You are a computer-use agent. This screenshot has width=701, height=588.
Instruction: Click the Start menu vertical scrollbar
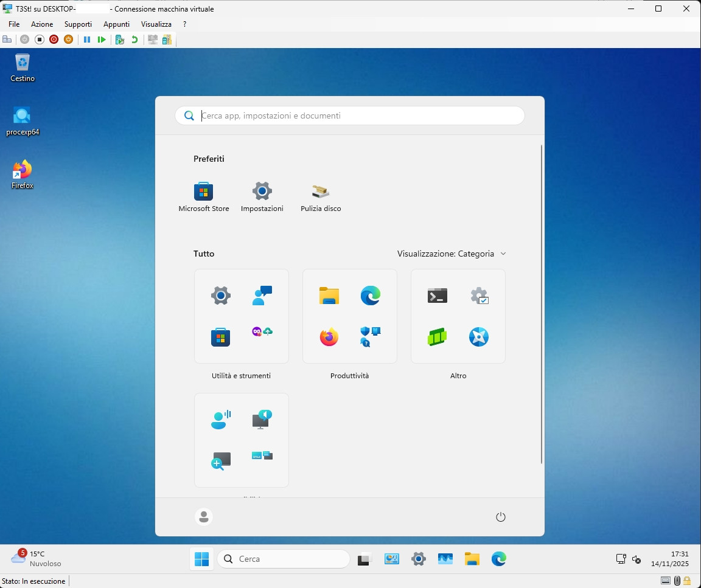[542, 304]
